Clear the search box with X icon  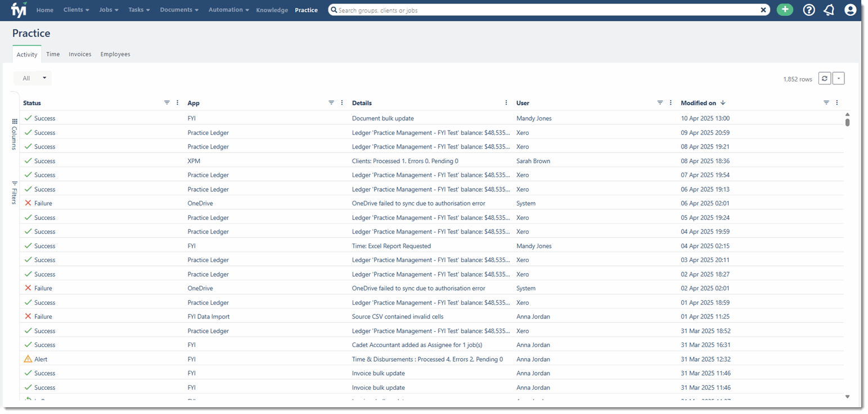coord(763,10)
